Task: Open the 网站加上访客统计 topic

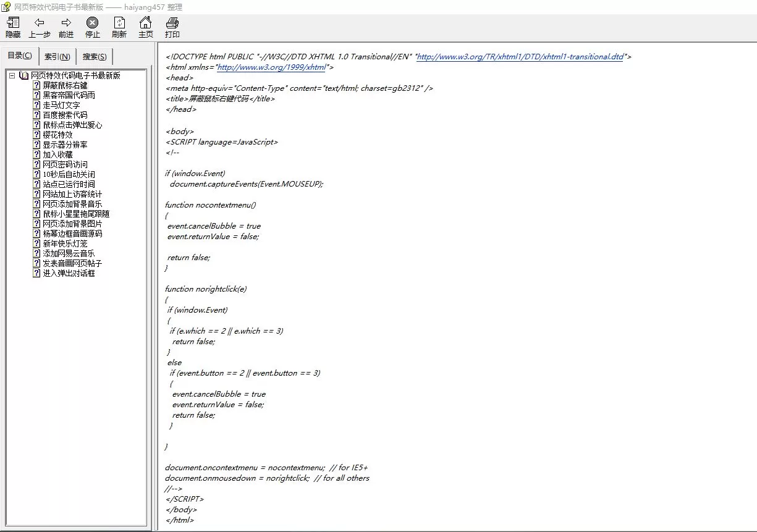Action: (72, 194)
